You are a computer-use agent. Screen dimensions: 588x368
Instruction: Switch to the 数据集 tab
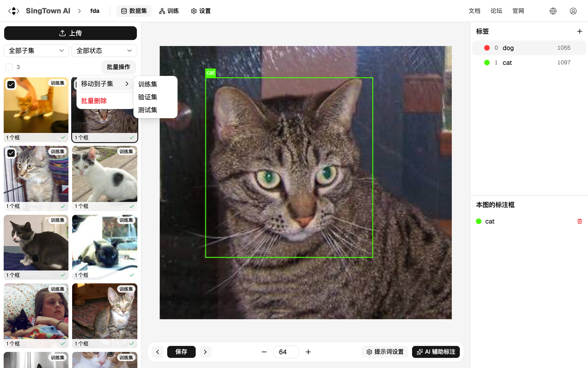(134, 11)
